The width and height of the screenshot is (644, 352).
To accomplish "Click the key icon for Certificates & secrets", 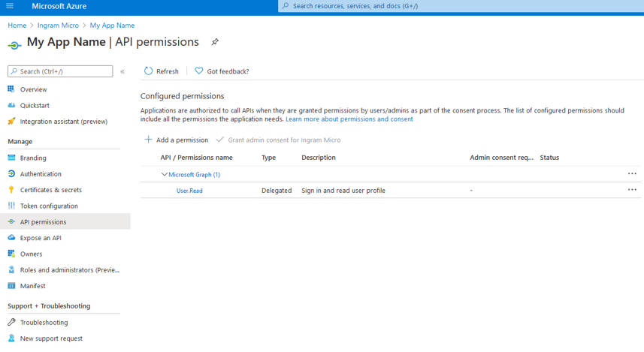I will 11,190.
